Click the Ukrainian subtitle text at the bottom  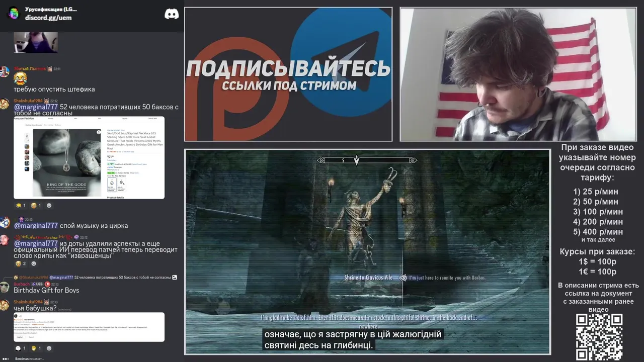pos(353,340)
